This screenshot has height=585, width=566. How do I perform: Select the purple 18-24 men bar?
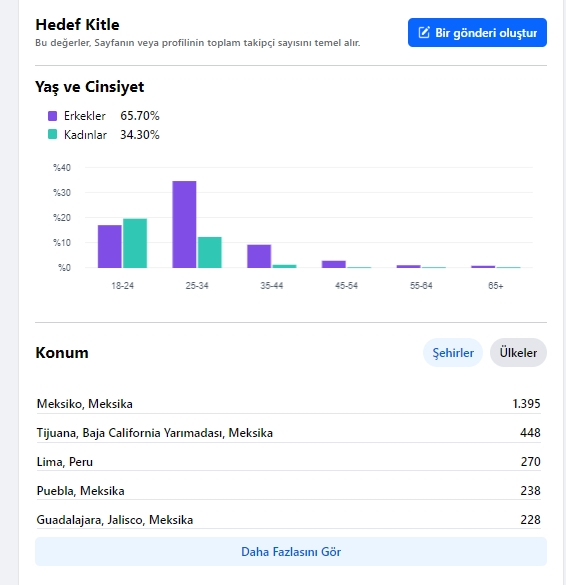coord(110,246)
